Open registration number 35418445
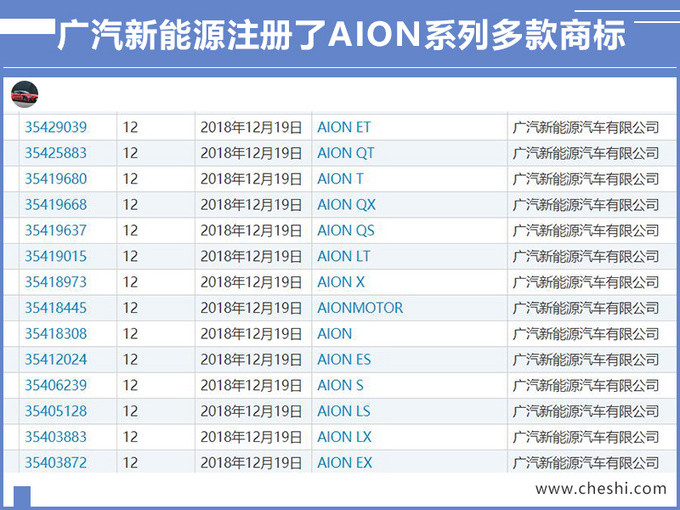680x510 pixels. [x=56, y=308]
